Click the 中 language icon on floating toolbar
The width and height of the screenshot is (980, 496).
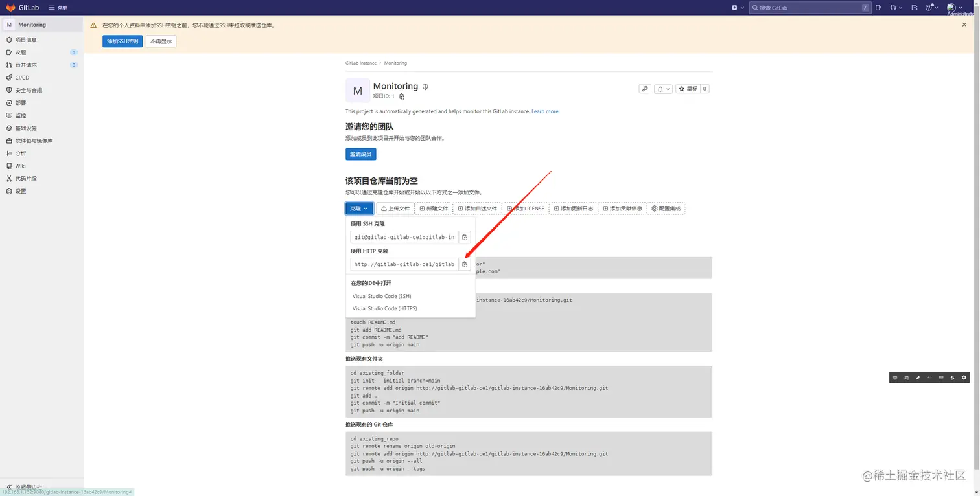pos(895,378)
